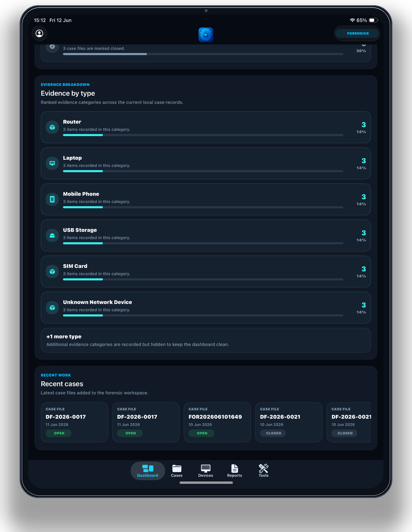
Task: Select the 'Router' category title
Action: (72, 122)
